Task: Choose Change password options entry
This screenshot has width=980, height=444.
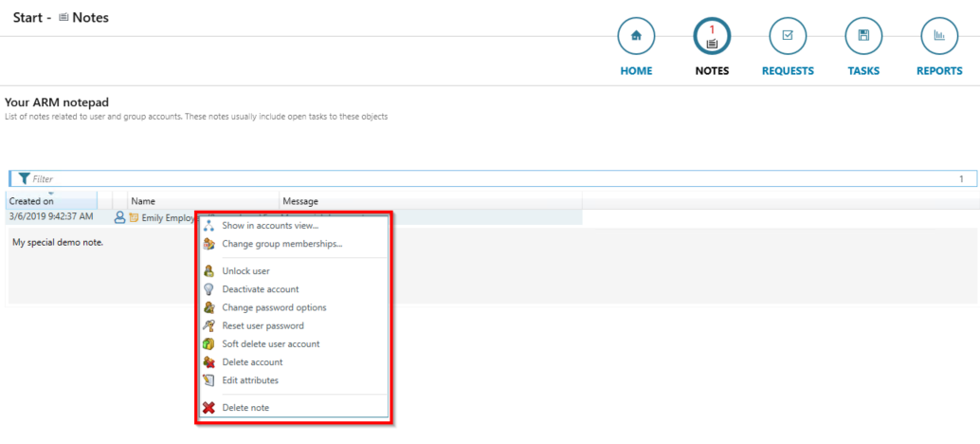Action: (274, 307)
